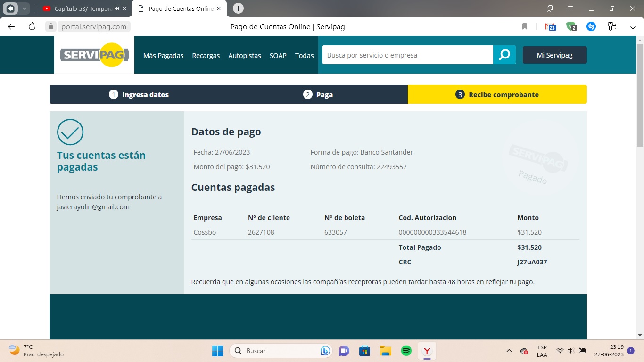The width and height of the screenshot is (644, 362).
Task: Open the browser menu with the hamburger icon
Action: pyautogui.click(x=570, y=8)
